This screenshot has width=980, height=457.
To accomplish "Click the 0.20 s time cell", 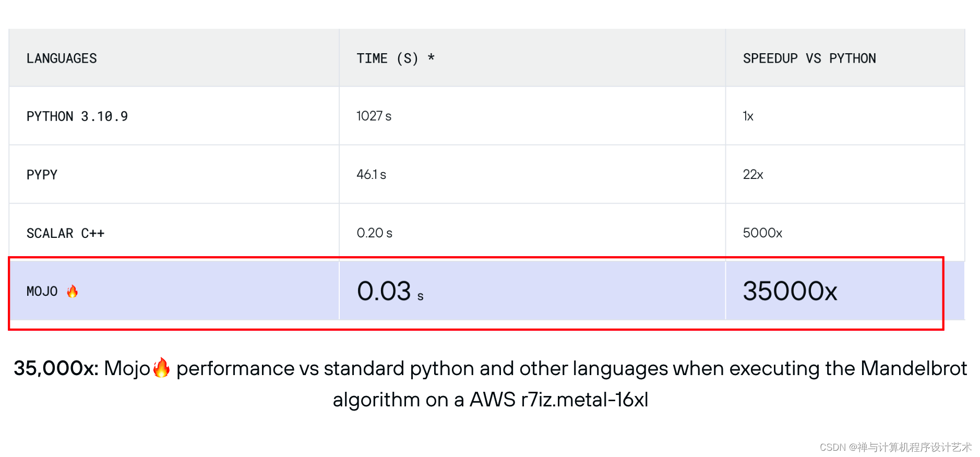I will click(374, 233).
